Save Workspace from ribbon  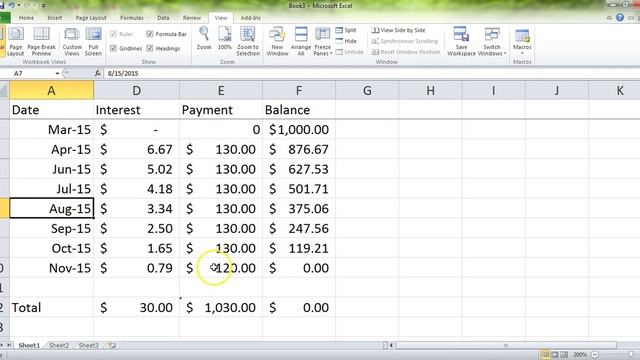pos(461,41)
